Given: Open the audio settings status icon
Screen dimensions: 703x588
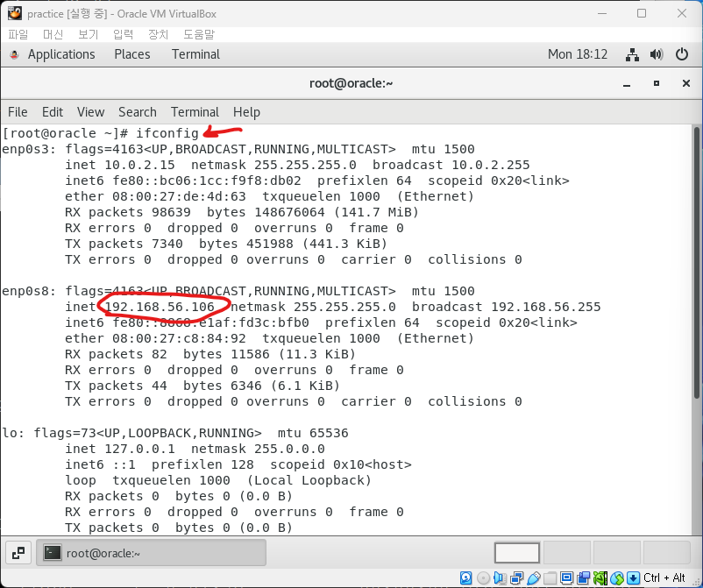Looking at the screenshot, I should point(500,577).
